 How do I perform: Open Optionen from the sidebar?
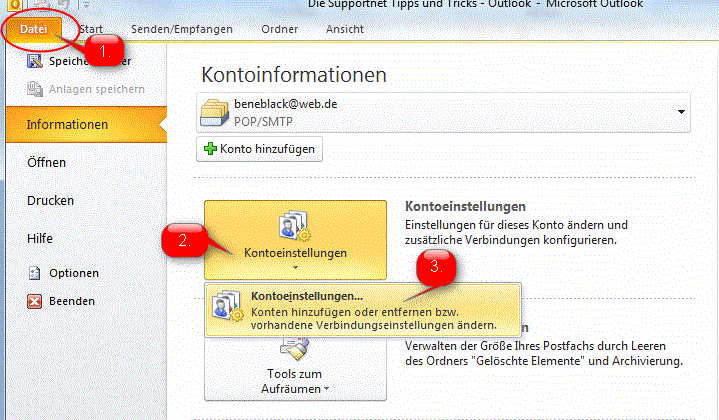[x=74, y=273]
